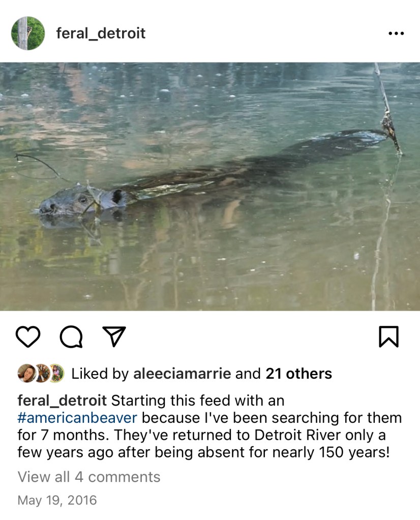Open the three-dot more options menu
Viewport: 420px width, 520px height.
[396, 34]
